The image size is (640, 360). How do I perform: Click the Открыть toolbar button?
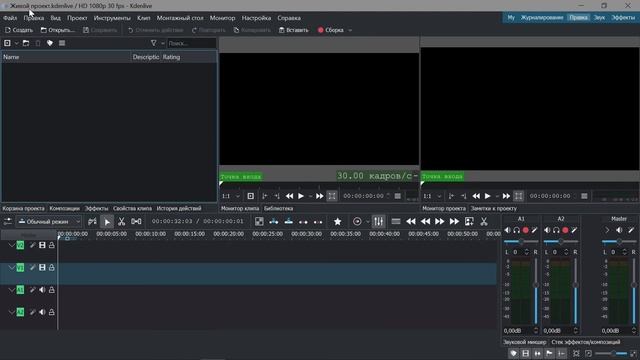click(58, 30)
